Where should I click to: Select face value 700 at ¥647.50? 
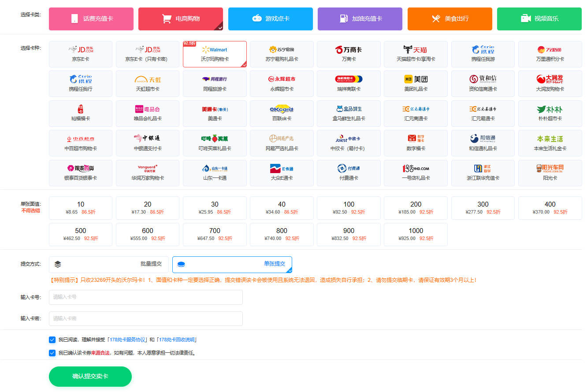click(x=215, y=234)
